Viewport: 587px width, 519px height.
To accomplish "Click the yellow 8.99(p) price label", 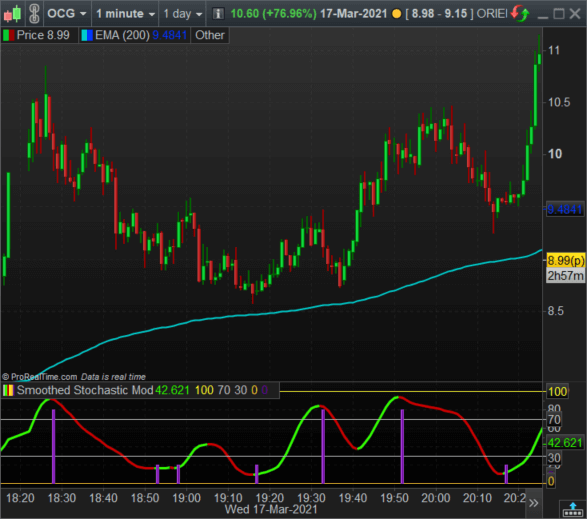I will (565, 260).
